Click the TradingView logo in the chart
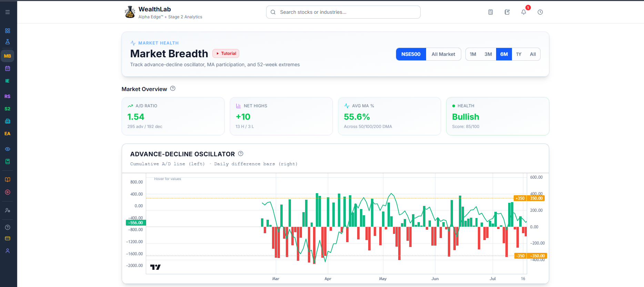Image resolution: width=644 pixels, height=287 pixels. [x=155, y=267]
